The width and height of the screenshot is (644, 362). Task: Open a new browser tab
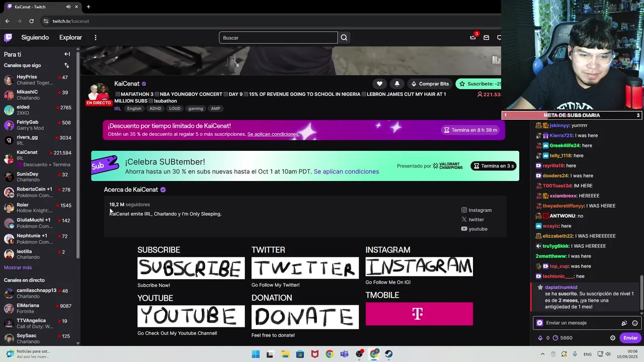(89, 7)
